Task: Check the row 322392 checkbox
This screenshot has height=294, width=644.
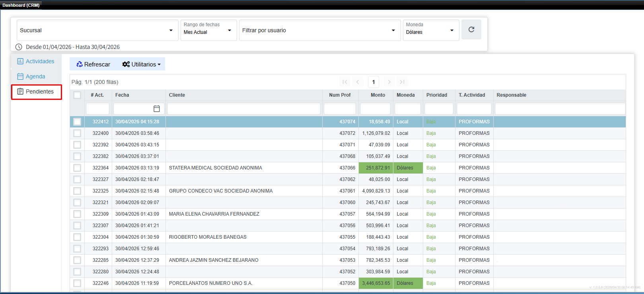Action: click(77, 145)
